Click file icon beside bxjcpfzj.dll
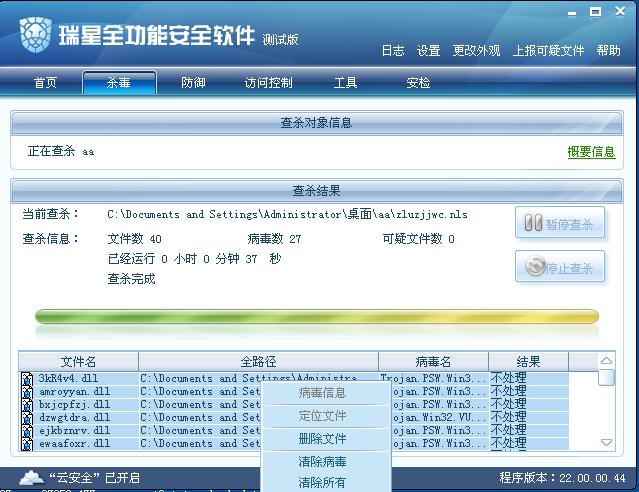The width and height of the screenshot is (639, 492). (27, 405)
